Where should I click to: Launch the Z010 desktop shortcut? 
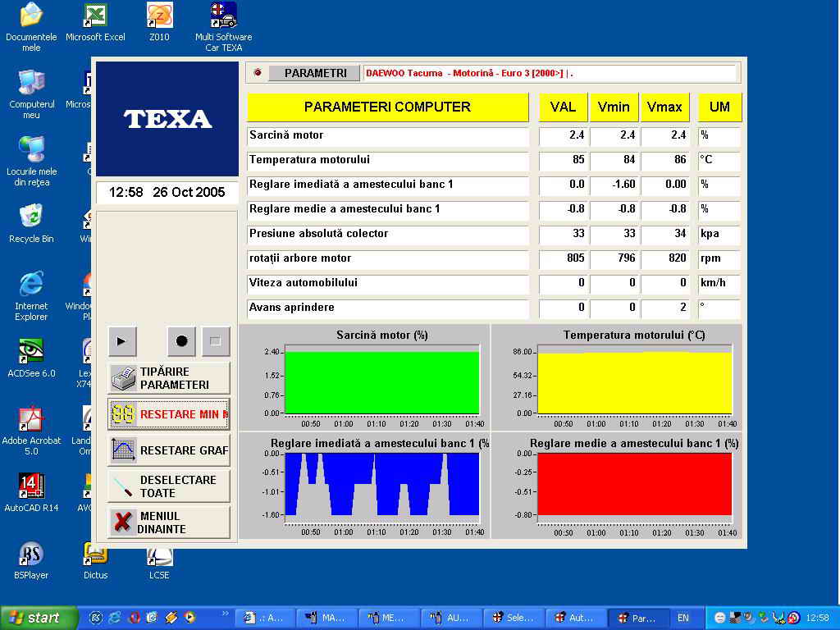[x=159, y=22]
